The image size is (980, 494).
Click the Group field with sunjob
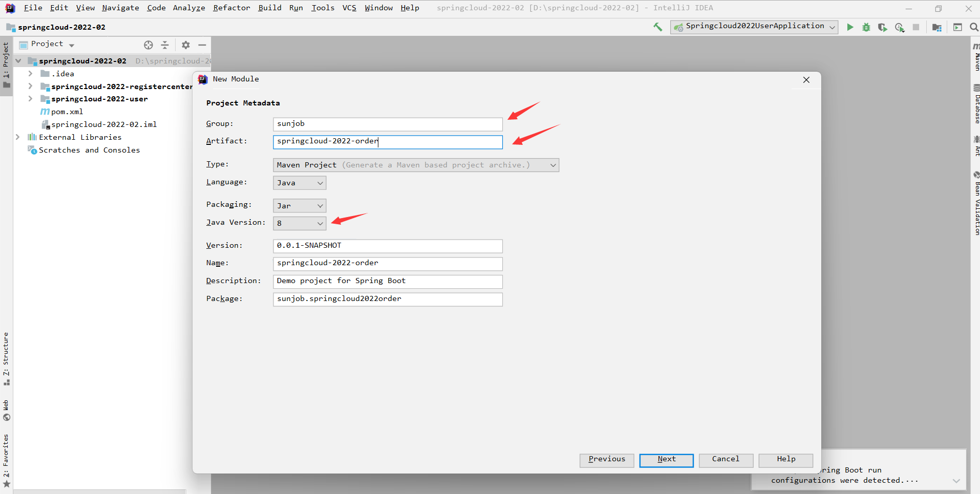coord(388,124)
